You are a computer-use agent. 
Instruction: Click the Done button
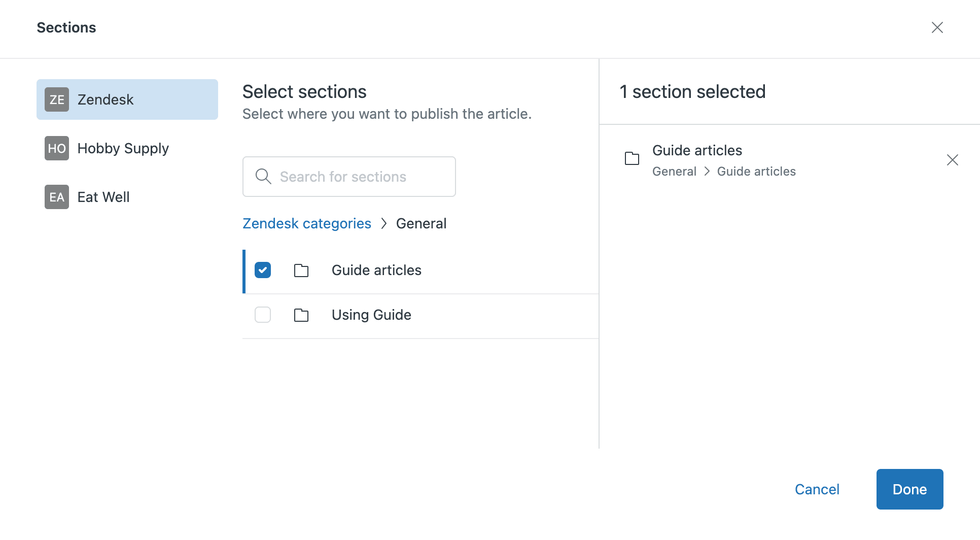[x=909, y=489]
